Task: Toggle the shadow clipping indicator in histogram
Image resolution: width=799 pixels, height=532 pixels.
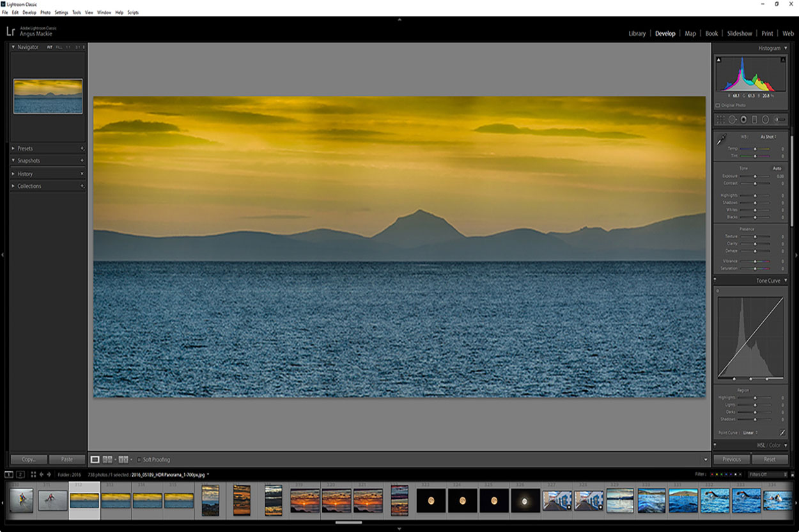Action: pos(718,60)
